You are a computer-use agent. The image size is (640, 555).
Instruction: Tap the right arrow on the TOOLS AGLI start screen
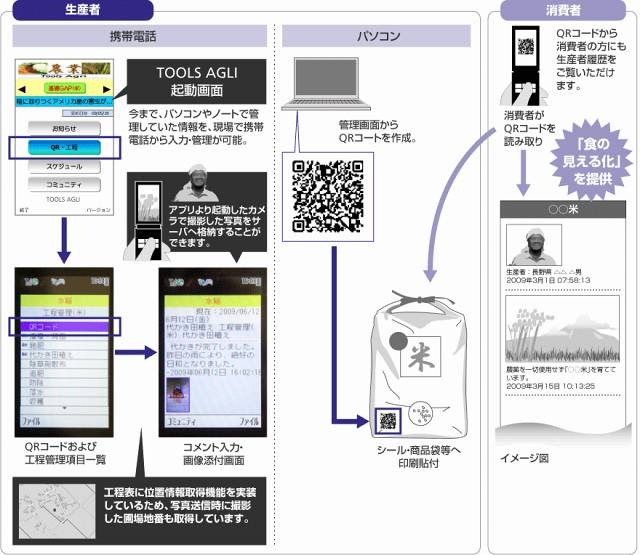(x=107, y=89)
